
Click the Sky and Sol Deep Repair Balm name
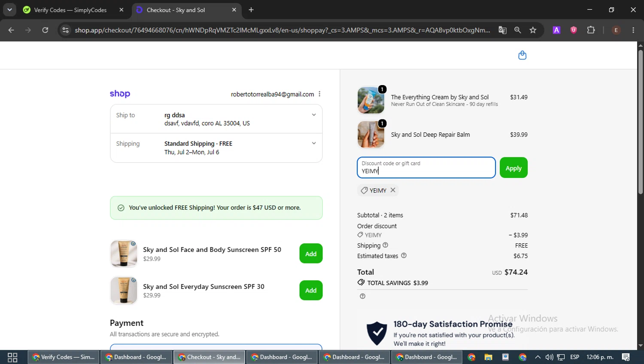430,135
